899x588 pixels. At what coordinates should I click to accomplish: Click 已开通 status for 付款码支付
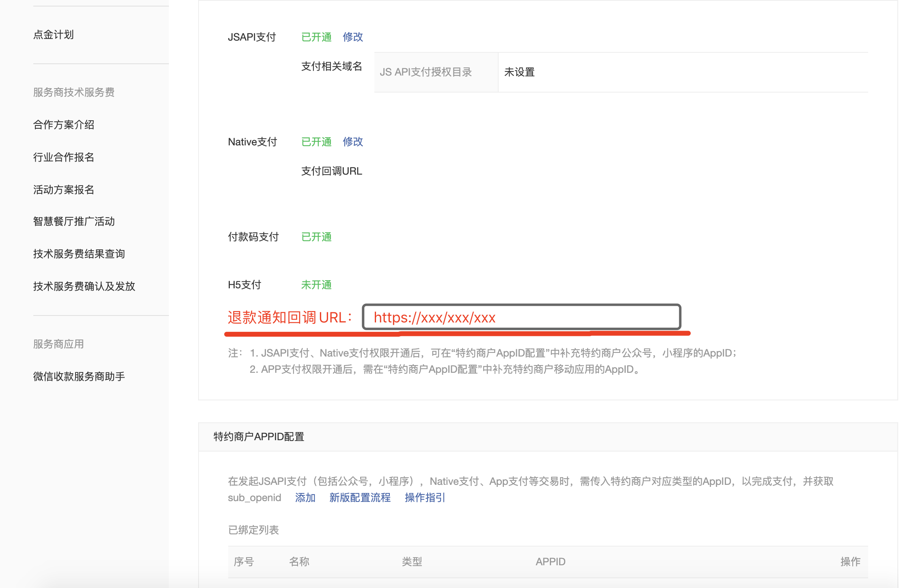point(316,237)
